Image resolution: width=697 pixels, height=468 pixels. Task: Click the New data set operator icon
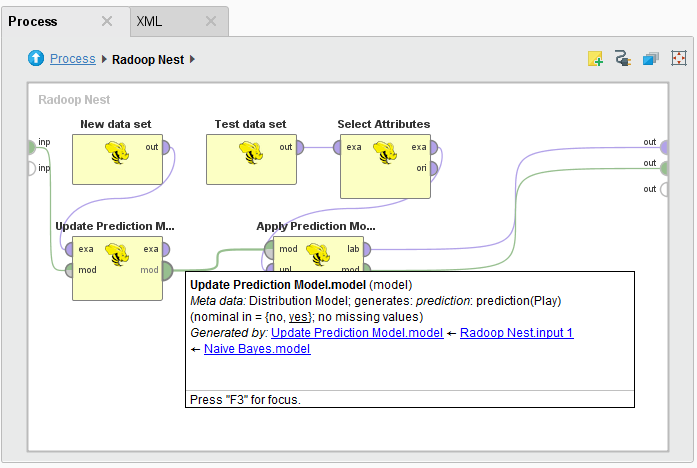click(120, 153)
